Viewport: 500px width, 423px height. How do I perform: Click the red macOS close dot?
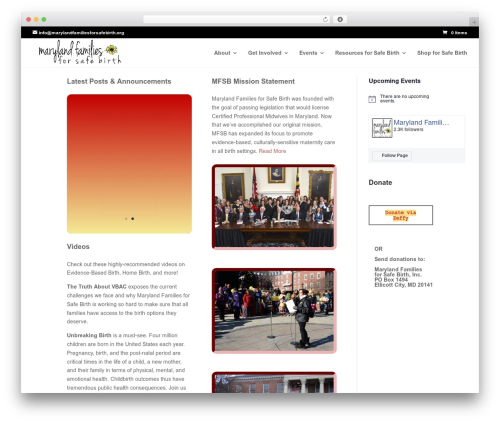tap(29, 19)
